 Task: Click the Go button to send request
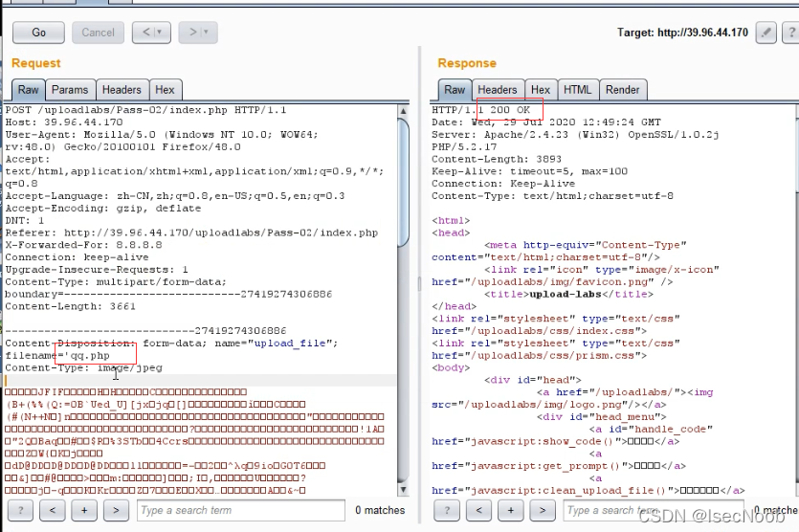click(38, 33)
